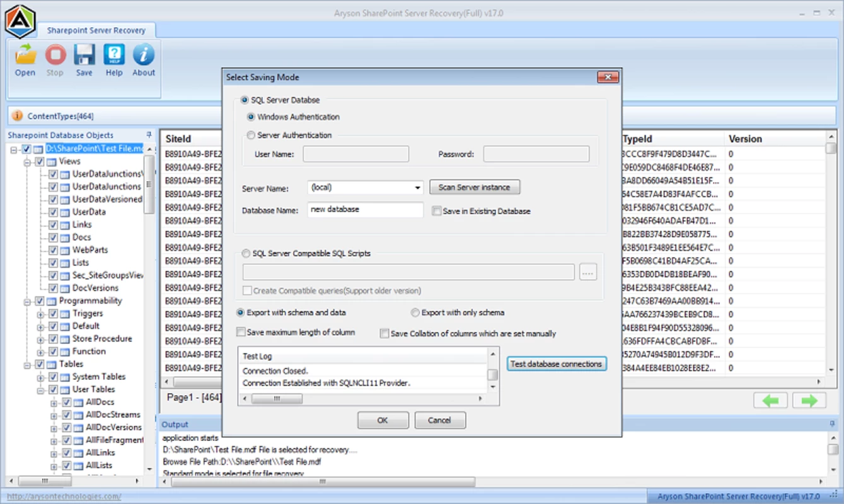
Task: Click the Test Log horizontal scrollbar thumb
Action: pos(277,399)
